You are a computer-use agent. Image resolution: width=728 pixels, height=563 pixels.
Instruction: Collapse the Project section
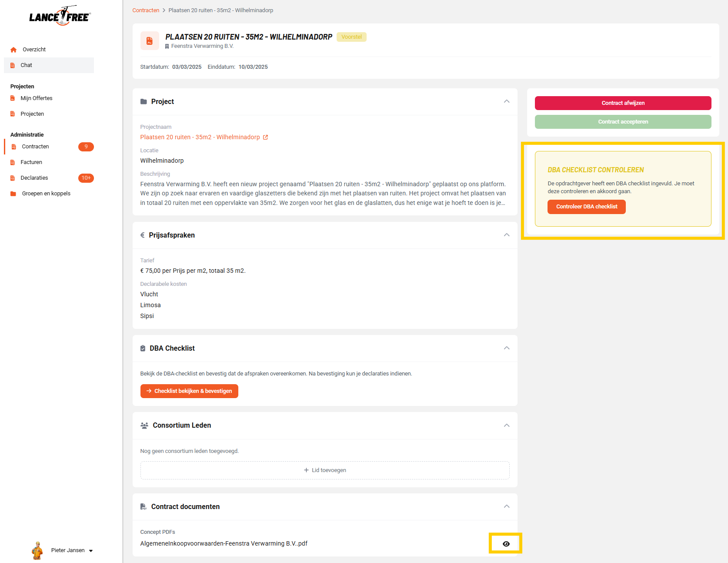(507, 101)
